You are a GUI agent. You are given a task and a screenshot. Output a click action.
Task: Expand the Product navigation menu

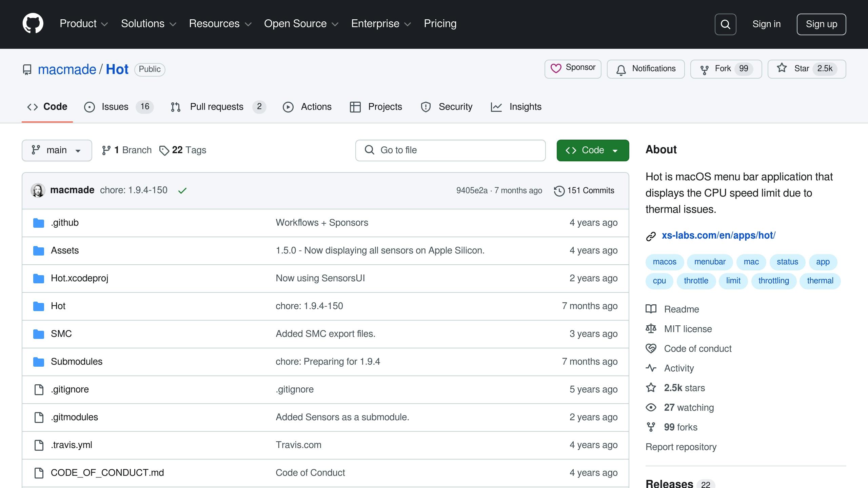[x=83, y=24]
